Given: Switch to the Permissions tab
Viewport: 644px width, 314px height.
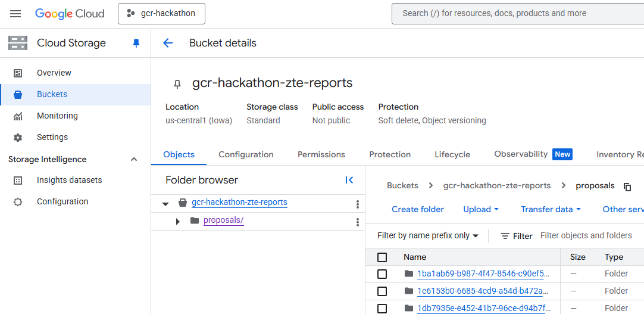Looking at the screenshot, I should [x=321, y=154].
